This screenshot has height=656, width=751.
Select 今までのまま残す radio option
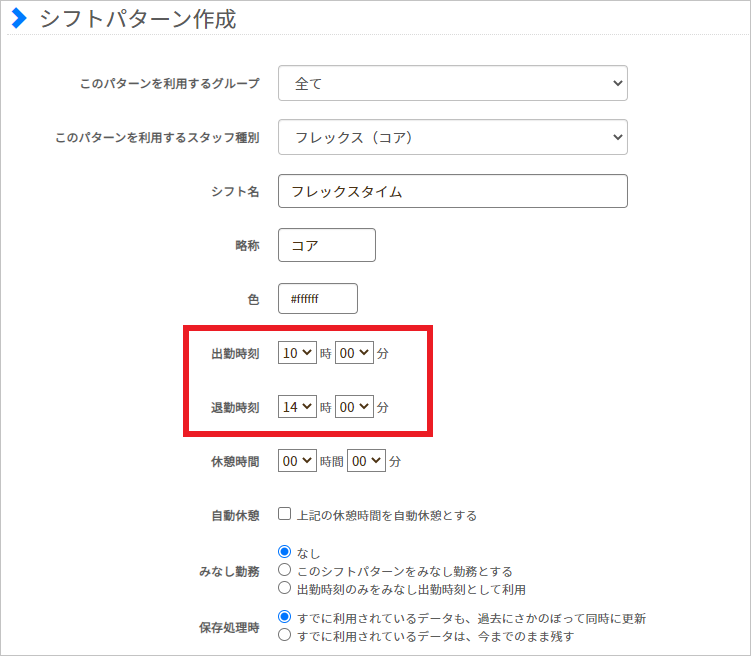click(x=285, y=635)
